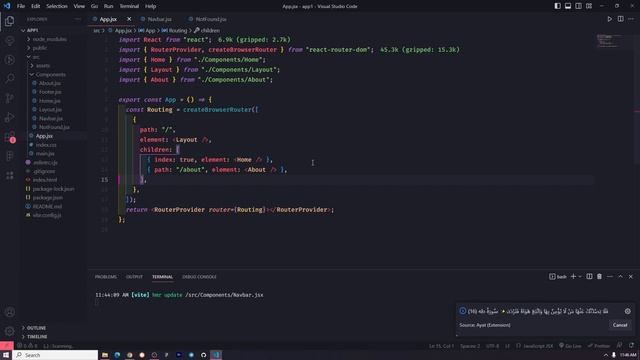Open the Selection menu
The height and width of the screenshot is (360, 640).
[57, 6]
